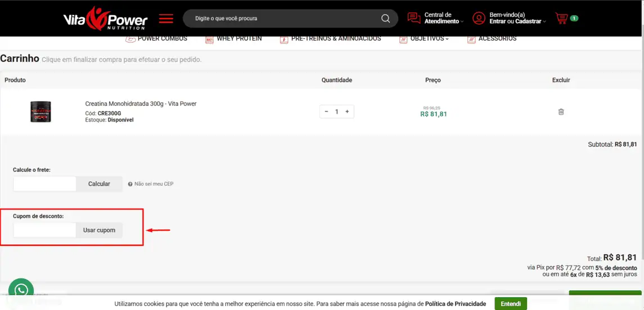This screenshot has width=644, height=310.
Task: Click the Quantidade column header
Action: click(337, 80)
